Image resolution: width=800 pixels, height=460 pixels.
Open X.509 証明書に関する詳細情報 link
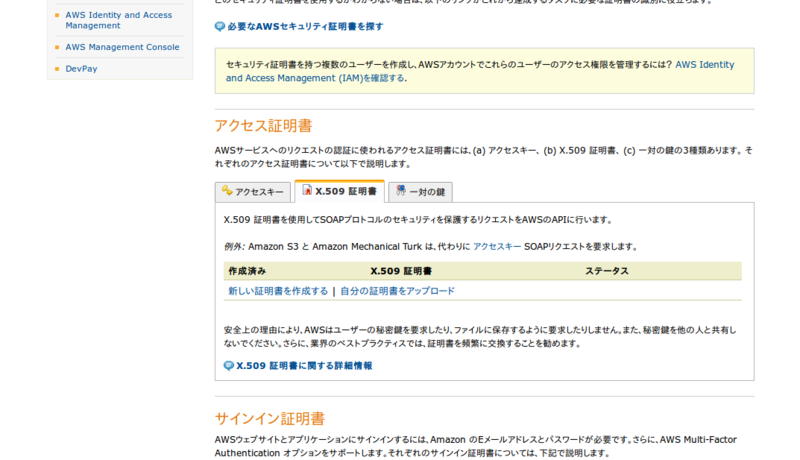304,366
